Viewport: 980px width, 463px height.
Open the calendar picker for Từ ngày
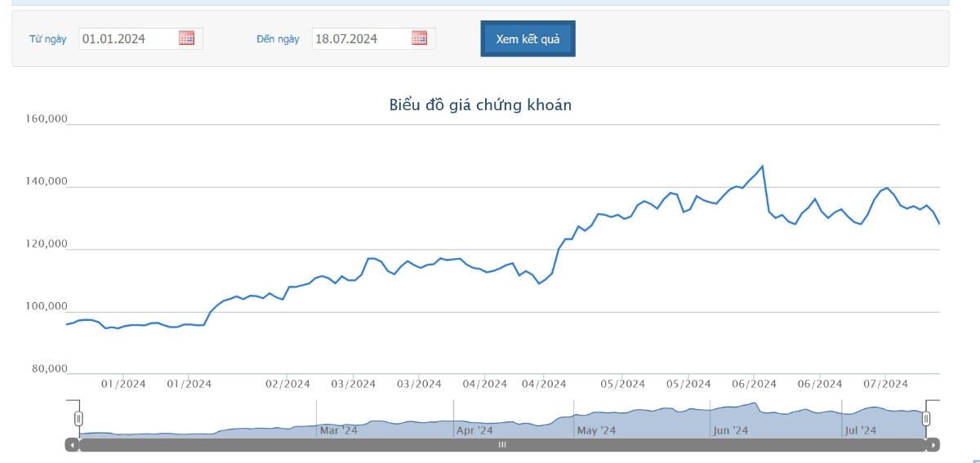pyautogui.click(x=186, y=38)
